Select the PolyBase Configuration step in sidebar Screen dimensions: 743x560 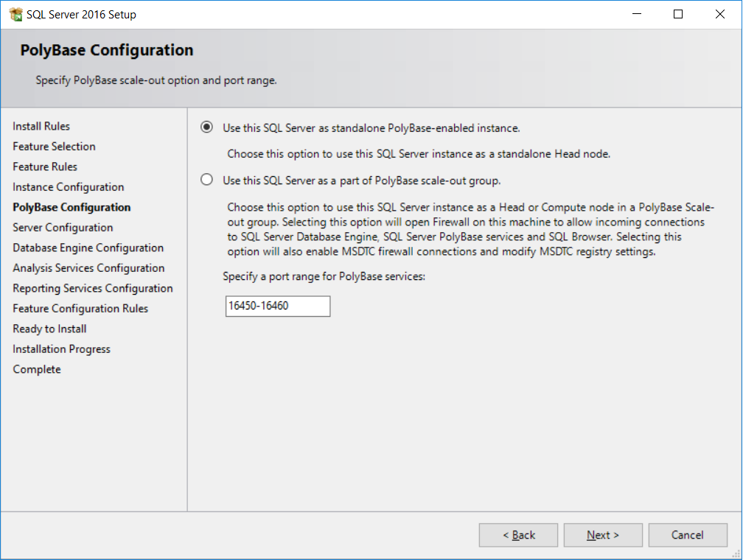71,208
